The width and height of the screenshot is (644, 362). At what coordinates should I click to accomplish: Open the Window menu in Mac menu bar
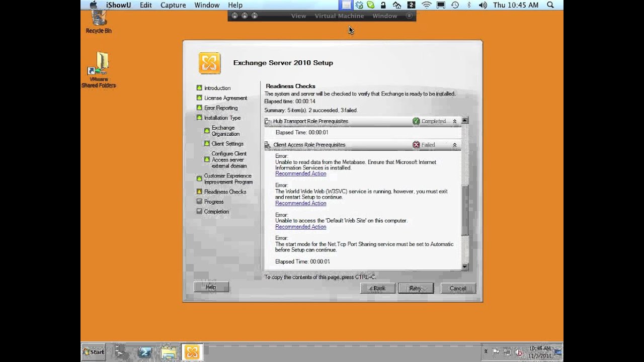[207, 5]
